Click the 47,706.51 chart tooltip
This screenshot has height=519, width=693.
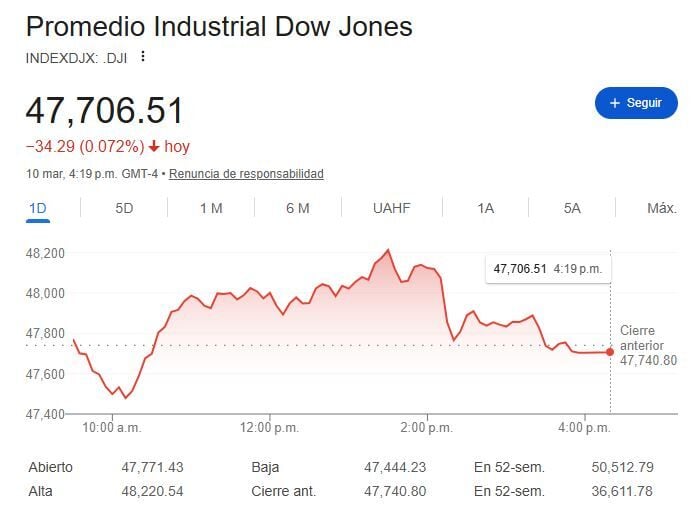547,268
